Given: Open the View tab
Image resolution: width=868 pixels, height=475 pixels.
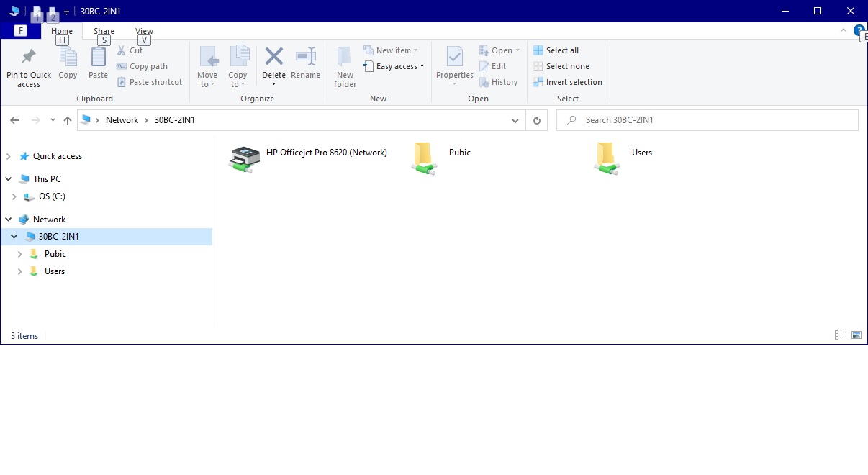Looking at the screenshot, I should (144, 31).
